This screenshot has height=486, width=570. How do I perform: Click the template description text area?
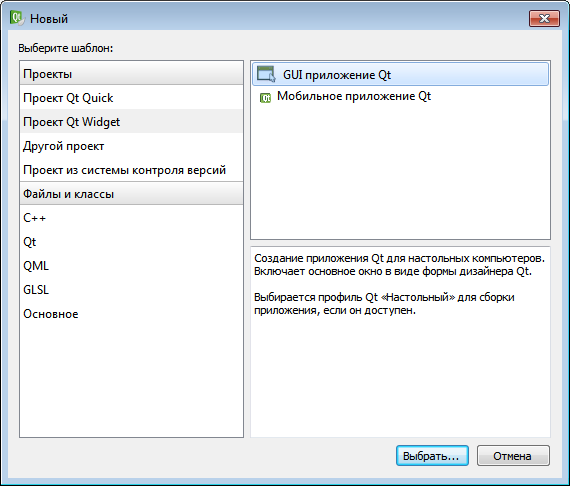400,342
